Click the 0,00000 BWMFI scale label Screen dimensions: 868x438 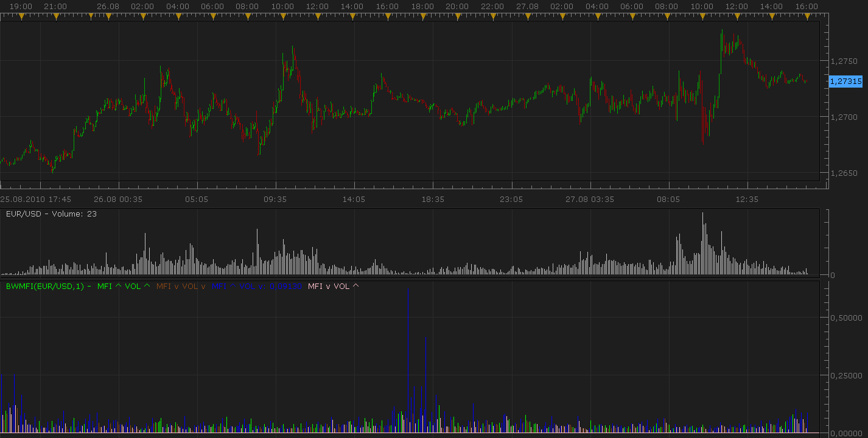coord(847,433)
